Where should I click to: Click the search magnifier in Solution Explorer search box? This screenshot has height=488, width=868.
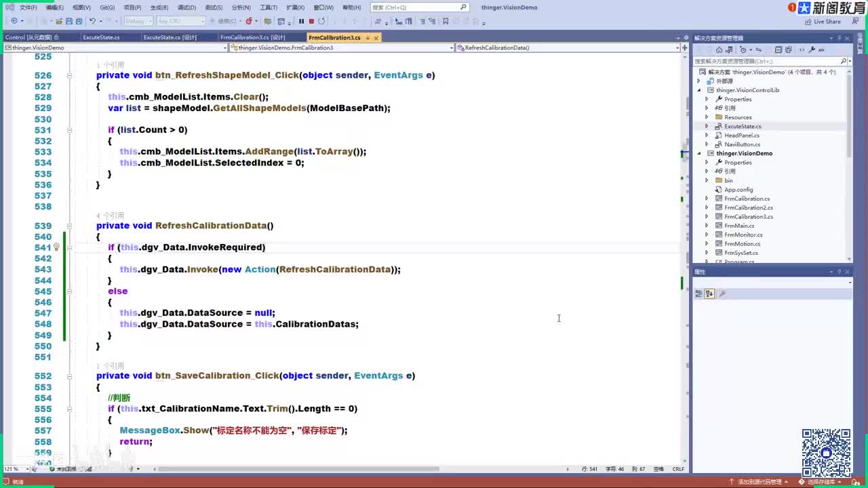(844, 61)
